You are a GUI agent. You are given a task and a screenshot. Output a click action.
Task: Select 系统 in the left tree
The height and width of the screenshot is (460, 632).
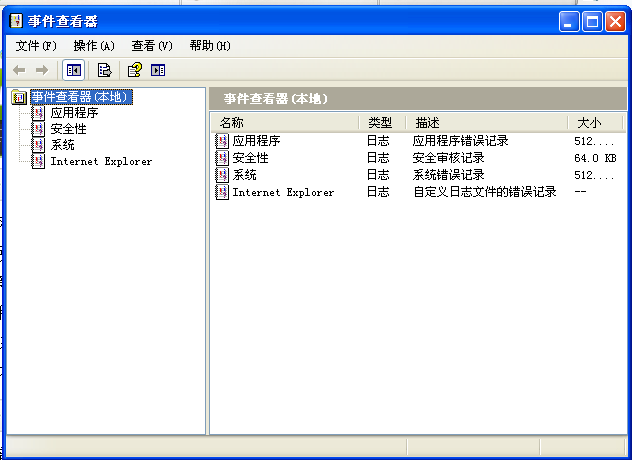coord(62,145)
